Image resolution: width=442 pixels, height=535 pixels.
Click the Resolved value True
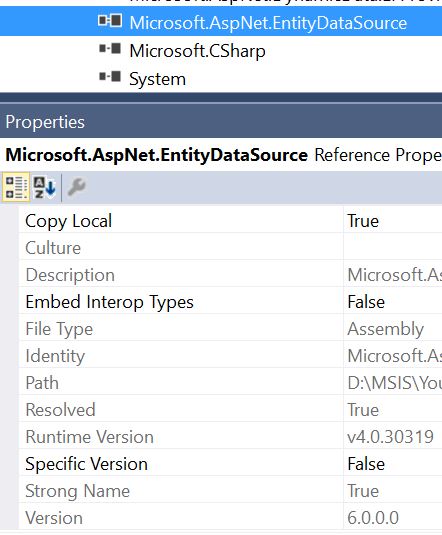363,410
